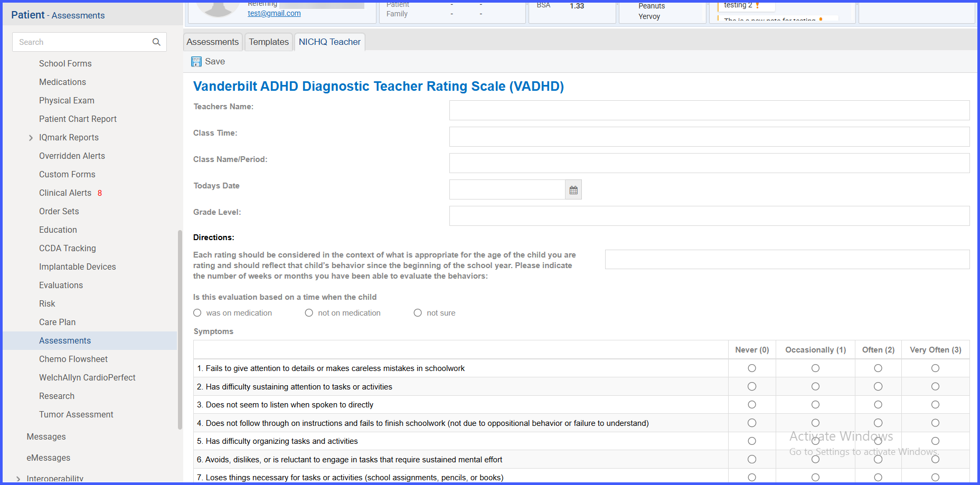Click the 'Never (0)' column header
This screenshot has width=980, height=485.
pyautogui.click(x=752, y=350)
